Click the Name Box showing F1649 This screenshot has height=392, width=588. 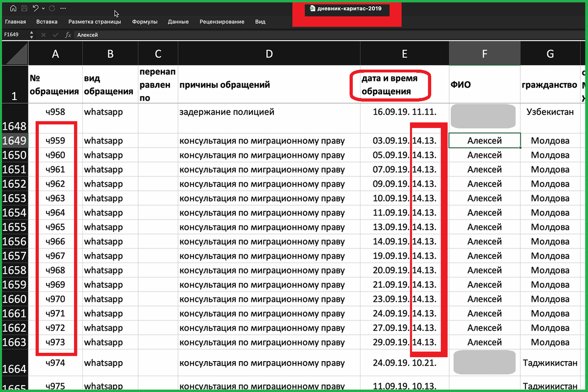coord(12,35)
